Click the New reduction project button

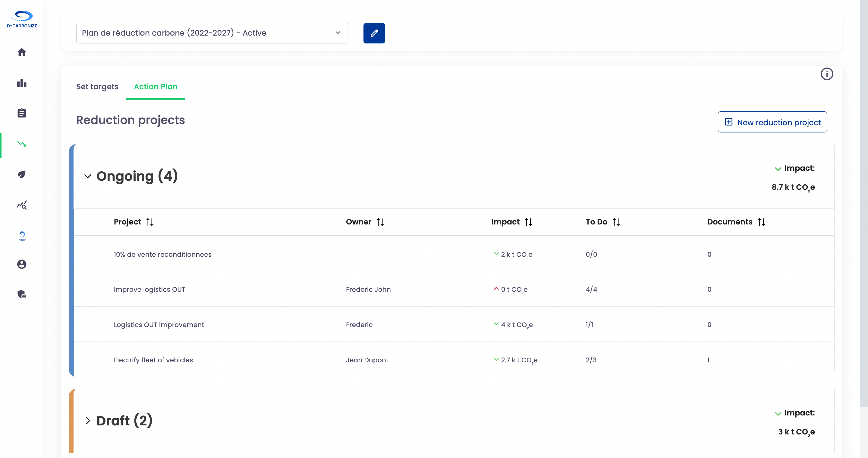(x=772, y=122)
